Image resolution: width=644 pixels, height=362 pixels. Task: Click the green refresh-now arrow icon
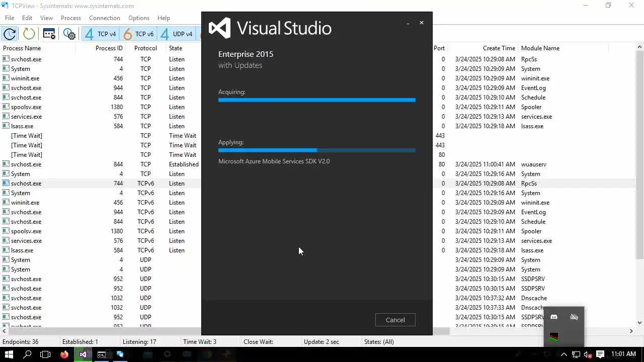(29, 34)
